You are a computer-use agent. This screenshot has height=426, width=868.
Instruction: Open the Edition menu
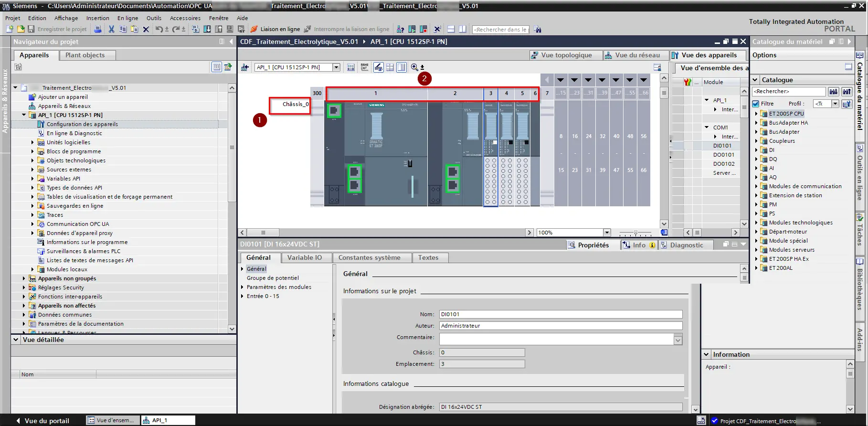tap(37, 18)
